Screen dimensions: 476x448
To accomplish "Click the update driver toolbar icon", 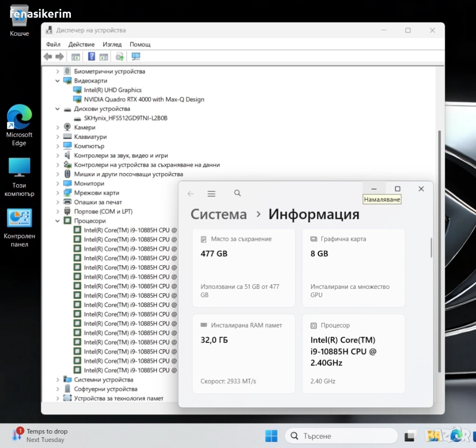I will [120, 56].
